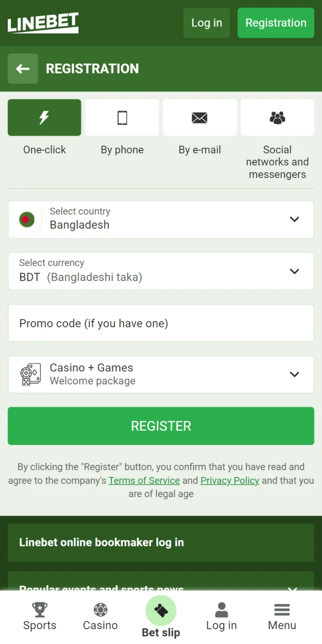
Task: Click the Bangladesh flag swatch
Action: 26,219
